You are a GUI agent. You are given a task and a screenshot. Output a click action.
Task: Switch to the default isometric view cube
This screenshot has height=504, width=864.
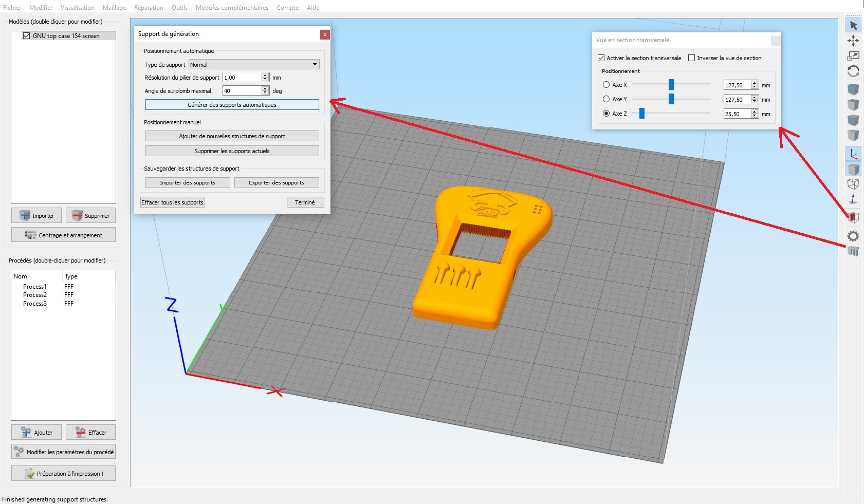(x=853, y=89)
